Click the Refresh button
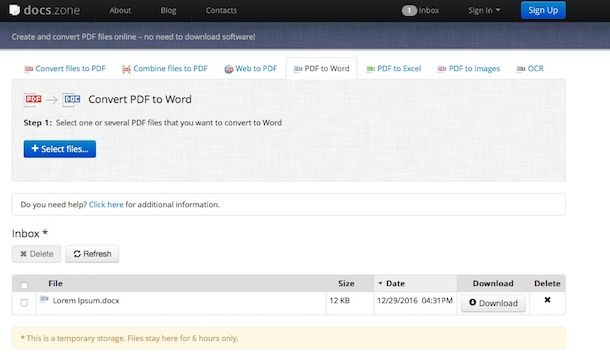The image size is (610, 364). pyautogui.click(x=92, y=254)
